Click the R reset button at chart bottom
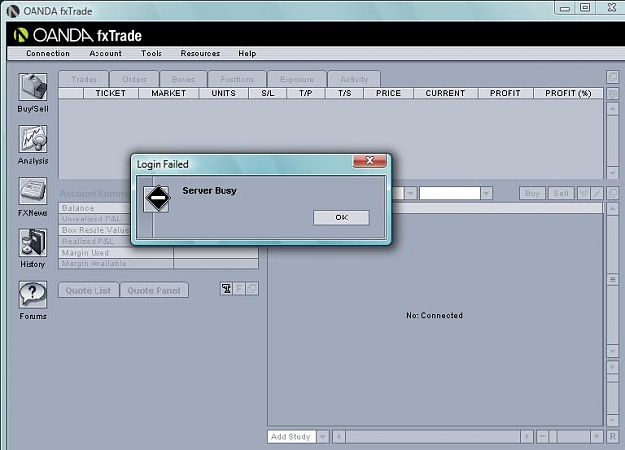Viewport: 625px width, 450px height. click(x=613, y=437)
